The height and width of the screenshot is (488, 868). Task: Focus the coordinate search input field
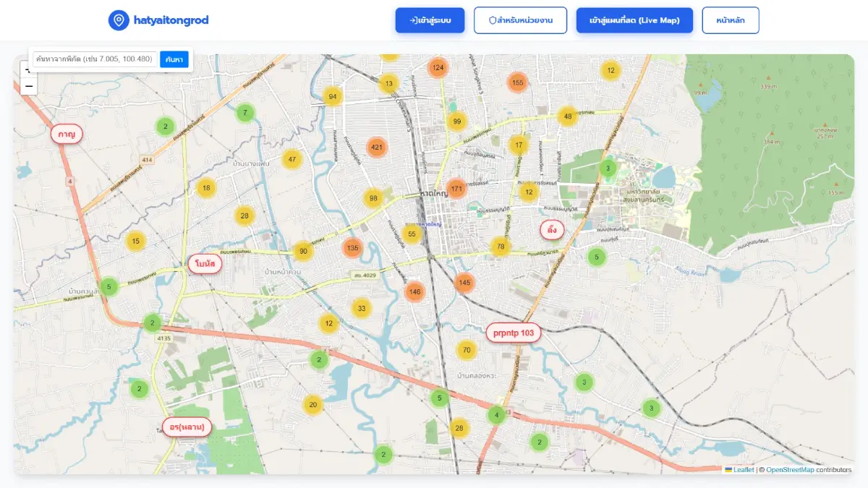(95, 59)
